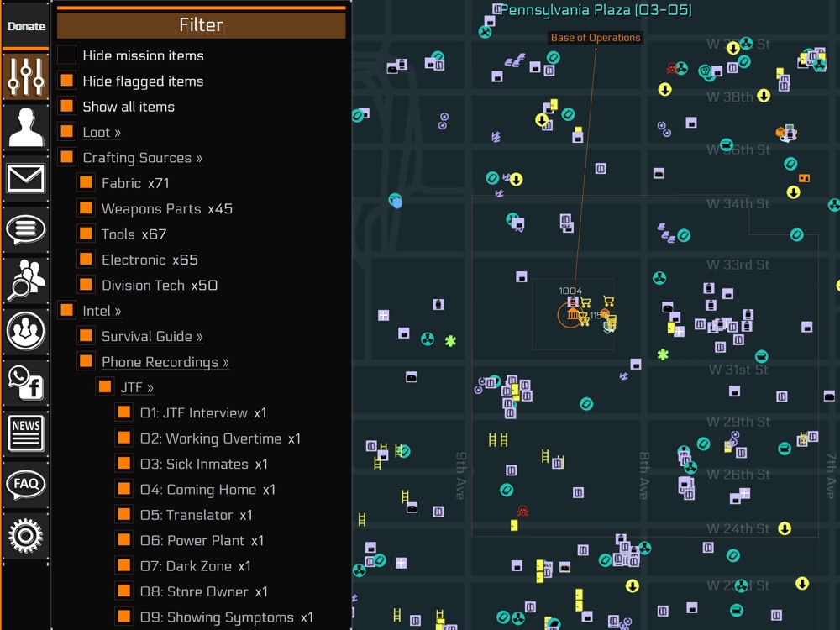Click the white plus medical icon near 9th Ave
This screenshot has height=630, width=840.
(x=384, y=315)
